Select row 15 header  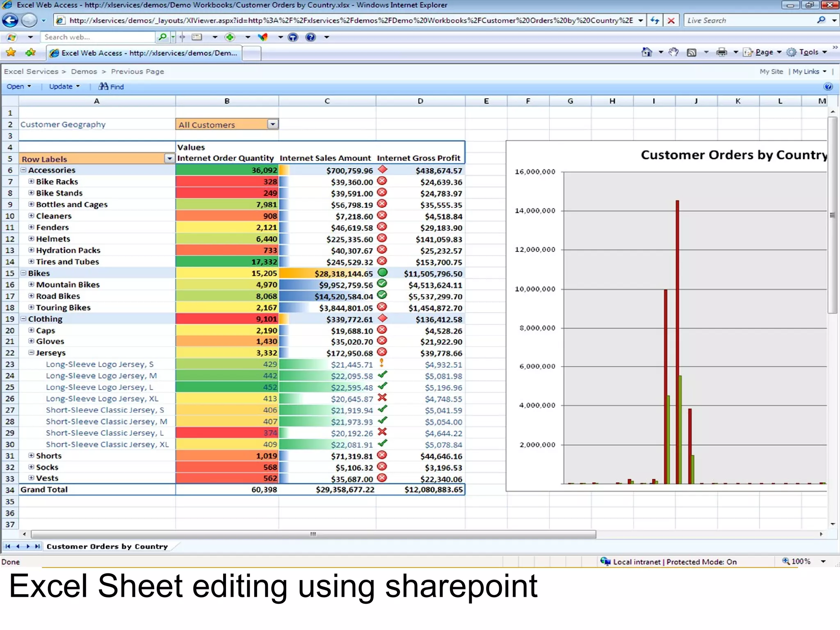[10, 273]
